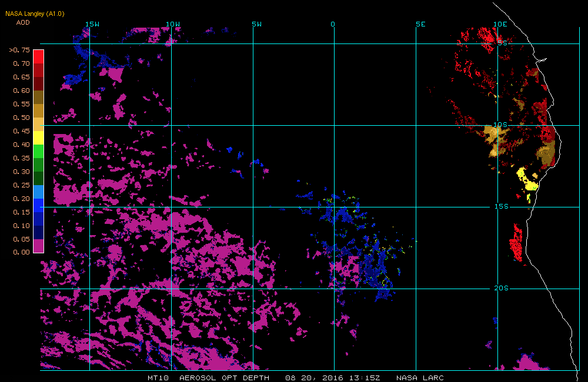Click the "0.15" legend value label
Viewport: 588px width, 382px height.
[x=21, y=212]
